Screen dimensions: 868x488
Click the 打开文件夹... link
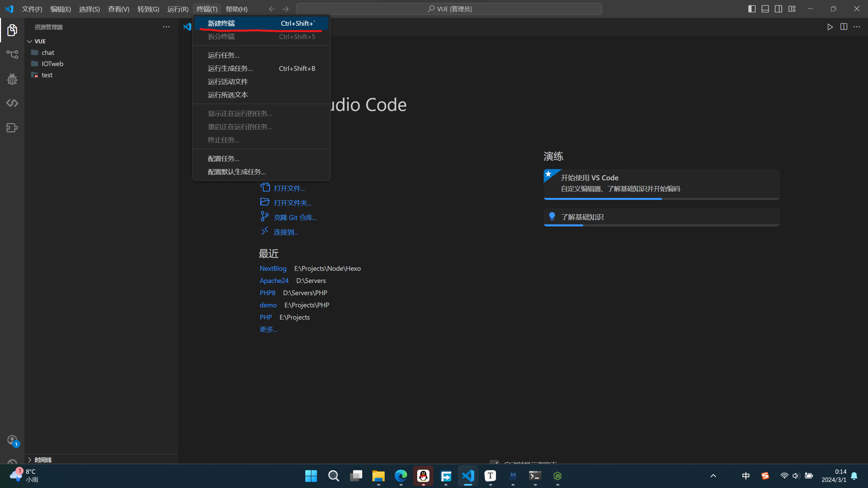pyautogui.click(x=292, y=203)
